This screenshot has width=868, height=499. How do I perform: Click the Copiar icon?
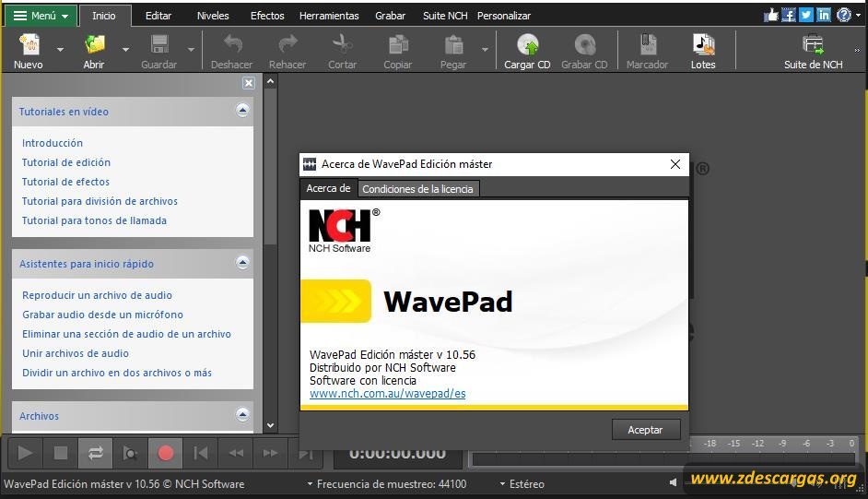[398, 44]
